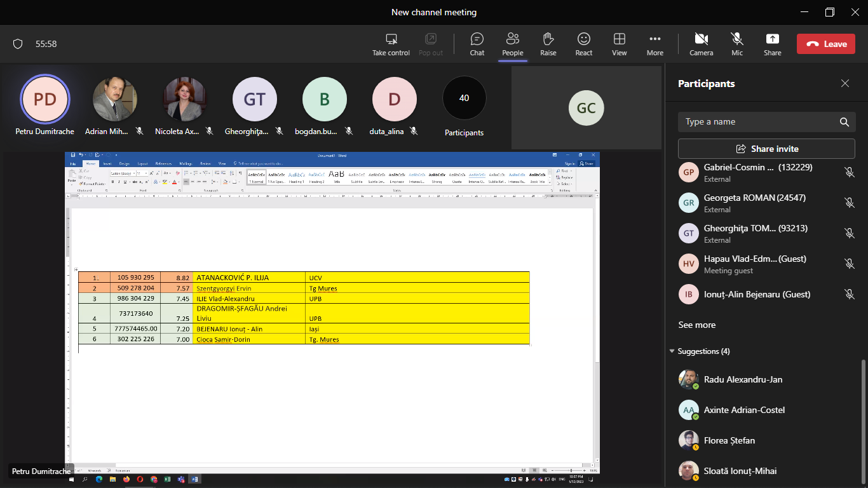Expand the list with See more
Viewport: 868px width, 488px height.
coord(696,325)
